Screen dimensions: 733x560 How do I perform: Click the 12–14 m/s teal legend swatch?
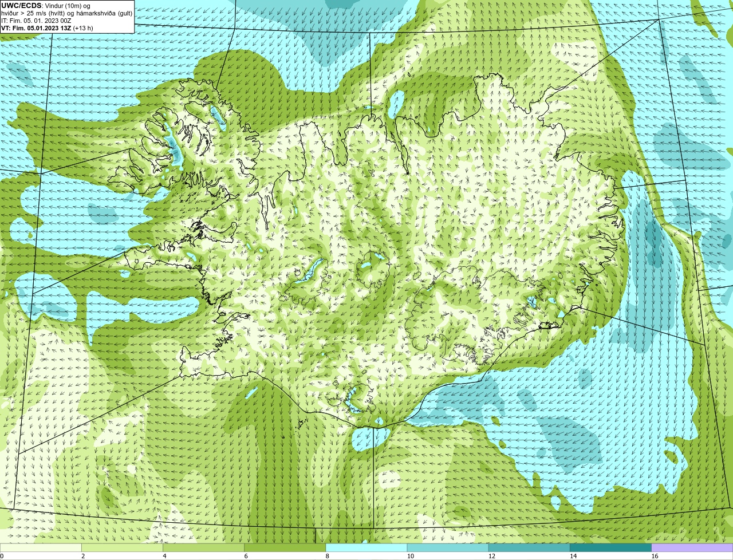tap(529, 548)
